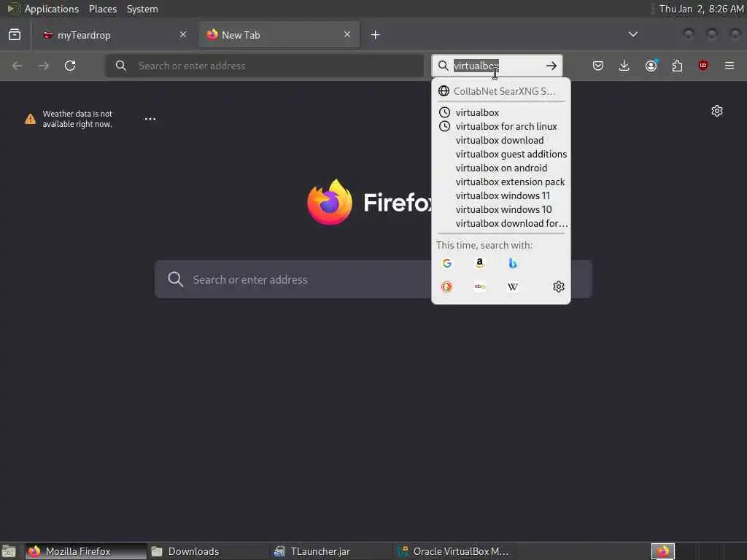747x560 pixels.
Task: Choose 'virtualbox extension pack' suggestion
Action: coord(500,182)
